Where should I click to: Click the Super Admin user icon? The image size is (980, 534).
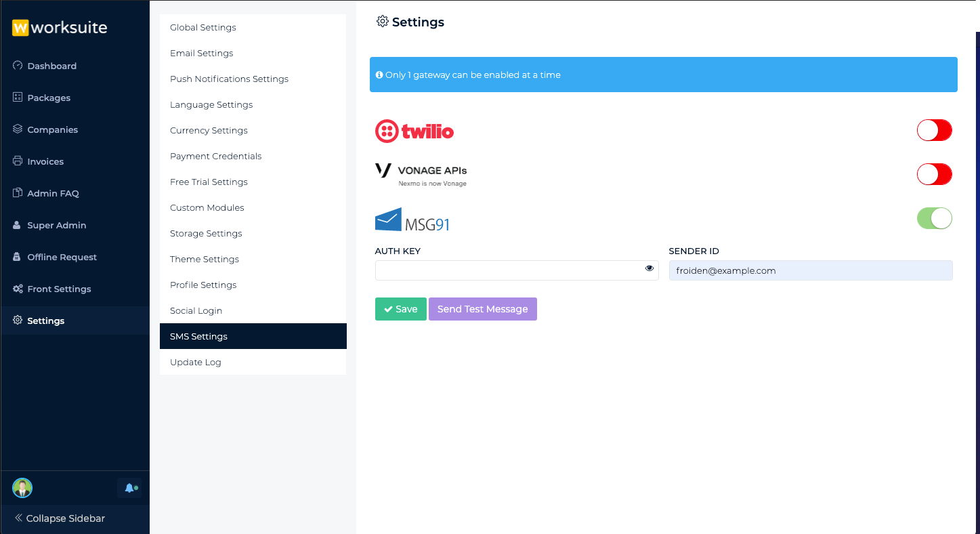pos(18,225)
